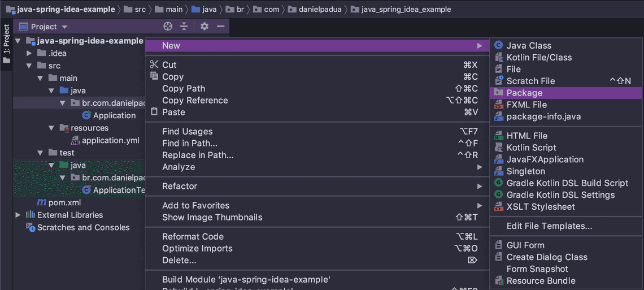This screenshot has width=644, height=290.
Task: Click the Java Class icon in submenu
Action: tap(499, 46)
